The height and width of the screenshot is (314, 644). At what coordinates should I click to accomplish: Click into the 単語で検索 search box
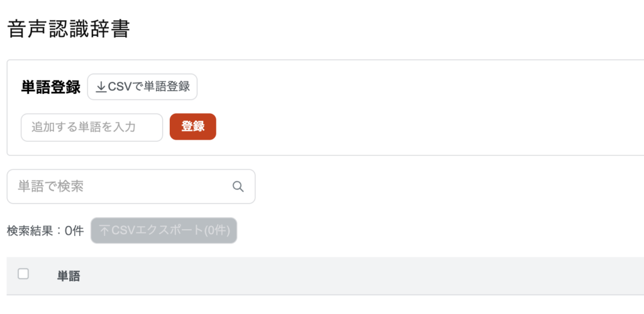pyautogui.click(x=119, y=186)
